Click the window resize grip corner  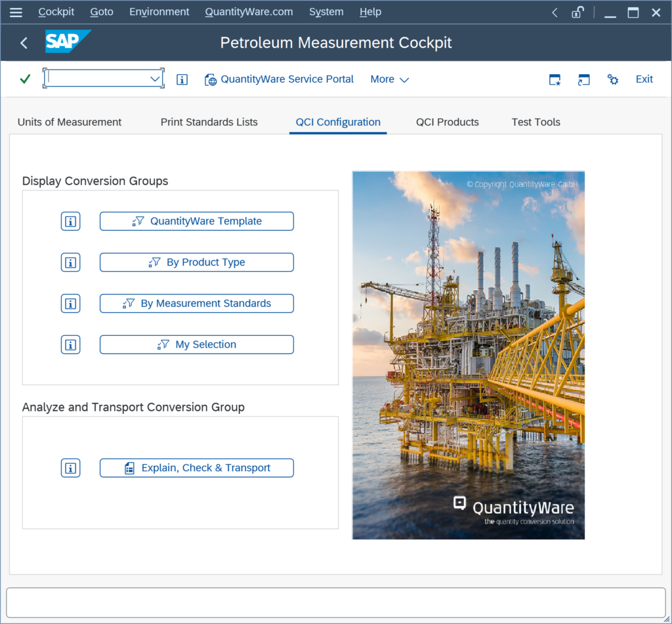tap(667, 619)
